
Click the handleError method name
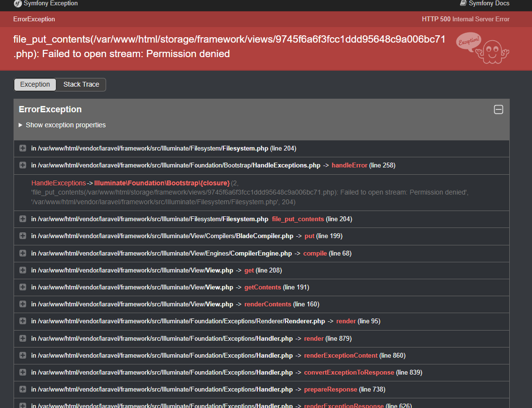point(349,166)
